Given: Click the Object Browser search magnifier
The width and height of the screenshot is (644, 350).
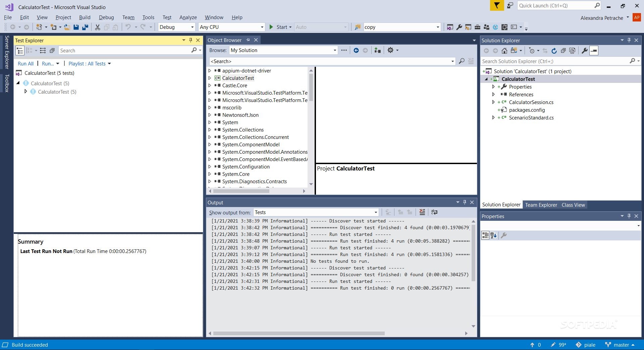Looking at the screenshot, I should [462, 61].
